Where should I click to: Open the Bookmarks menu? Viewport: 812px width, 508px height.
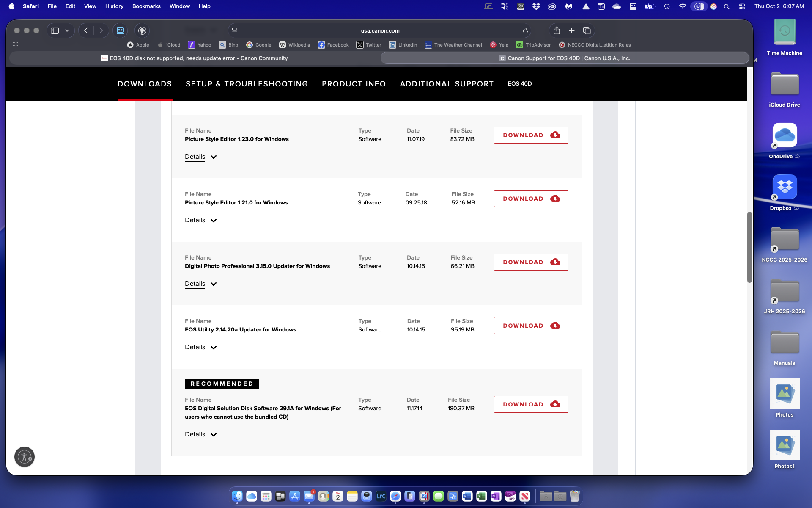point(146,6)
